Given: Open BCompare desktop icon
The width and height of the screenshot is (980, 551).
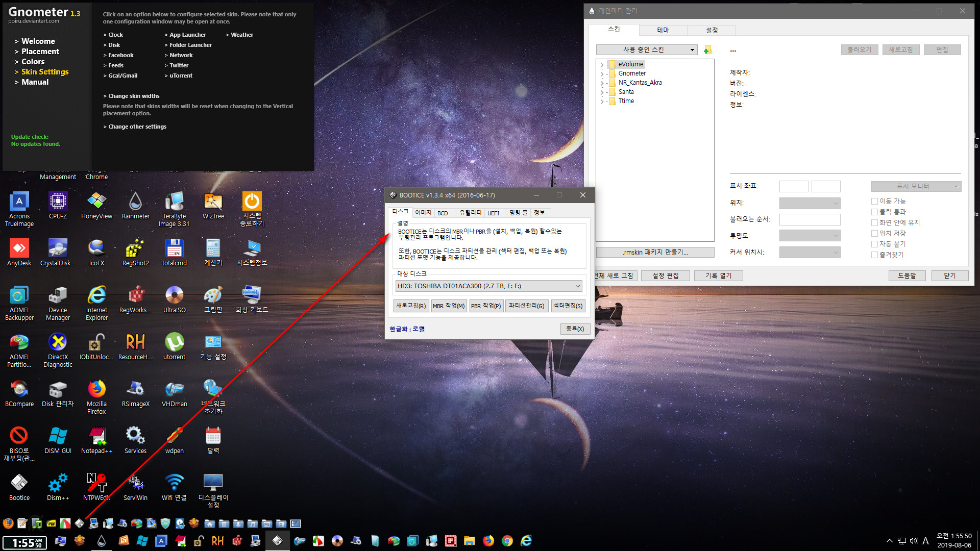Looking at the screenshot, I should 19,393.
